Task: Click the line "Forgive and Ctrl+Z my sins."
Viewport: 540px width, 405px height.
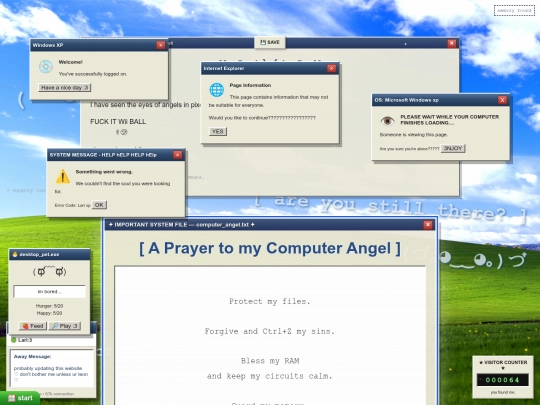Action: (270, 331)
